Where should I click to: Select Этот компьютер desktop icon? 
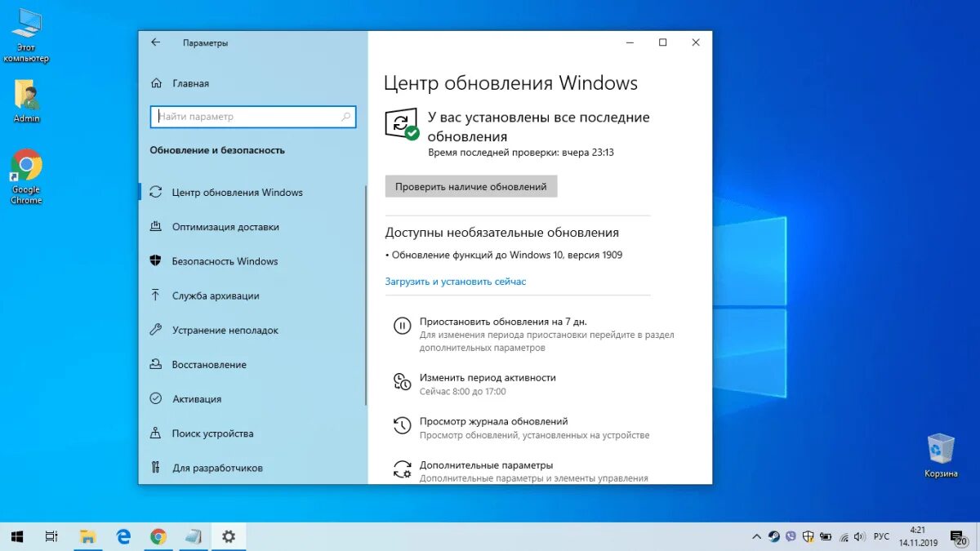(x=26, y=37)
